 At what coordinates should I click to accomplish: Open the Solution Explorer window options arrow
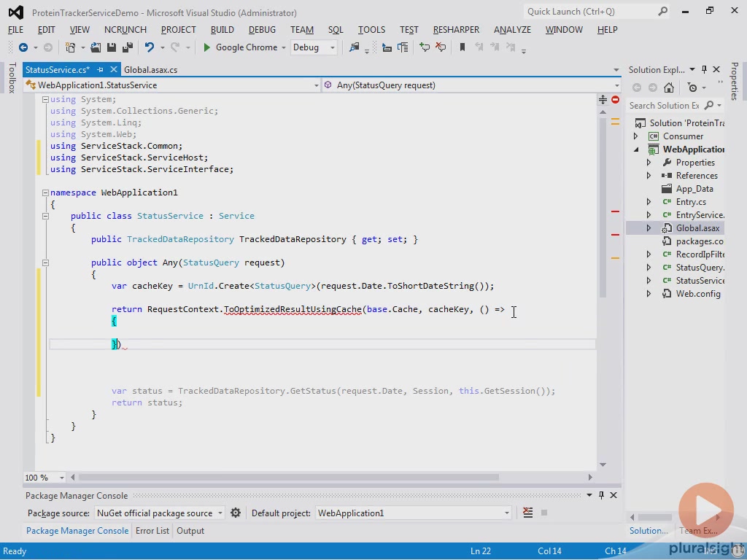coord(692,69)
